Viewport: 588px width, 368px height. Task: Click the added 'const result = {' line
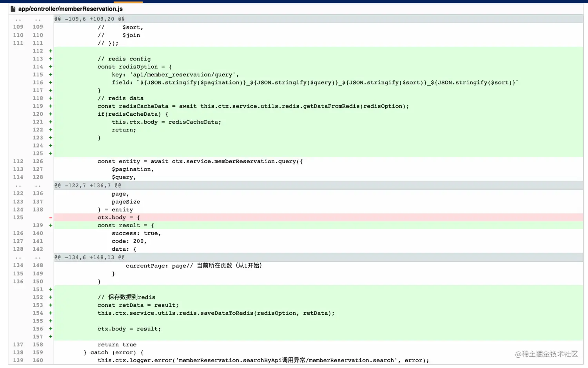point(126,225)
